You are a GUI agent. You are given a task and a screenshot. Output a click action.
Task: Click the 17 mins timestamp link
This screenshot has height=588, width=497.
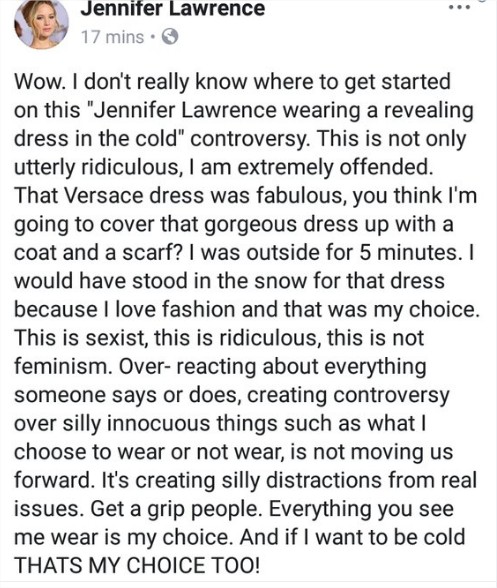(113, 37)
